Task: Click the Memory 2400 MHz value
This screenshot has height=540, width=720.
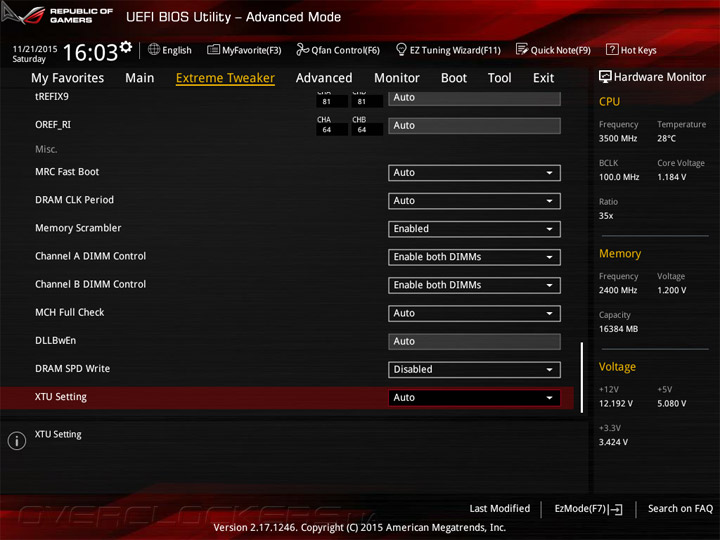Action: (x=618, y=291)
